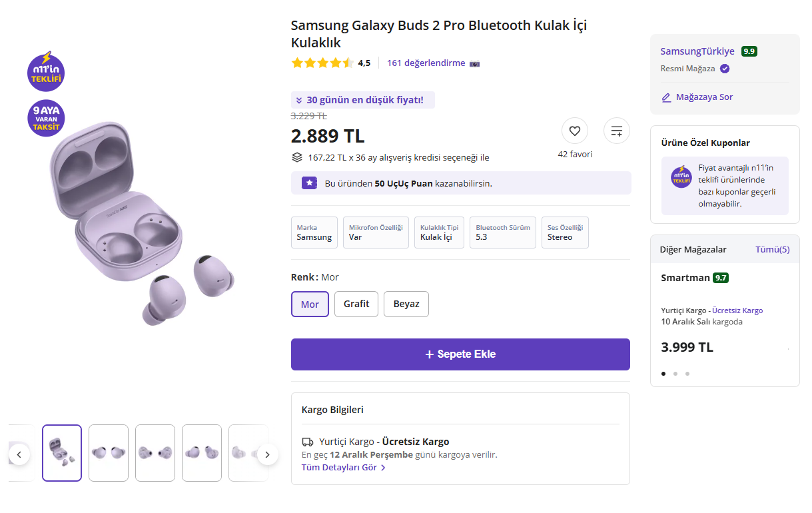Click the verified badge next to Resmi Mağaza
The image size is (812, 513).
pos(725,69)
